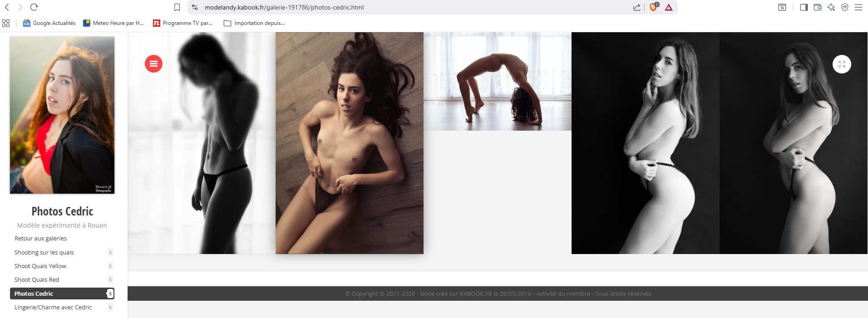Image resolution: width=868 pixels, height=318 pixels.
Task: Open Programme TV bookmark
Action: tap(183, 23)
